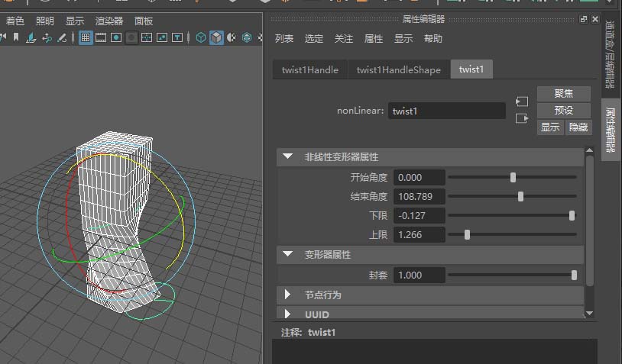The height and width of the screenshot is (364, 622).
Task: Collapse the 非线性变形器属性 section
Action: [288, 156]
